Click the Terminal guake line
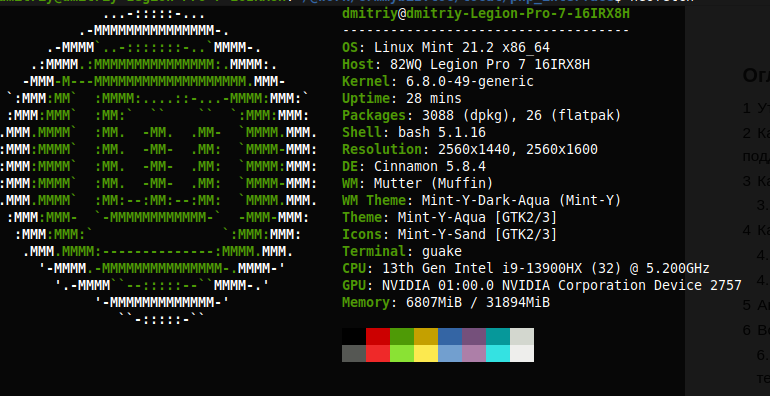770x396 pixels. 402,252
